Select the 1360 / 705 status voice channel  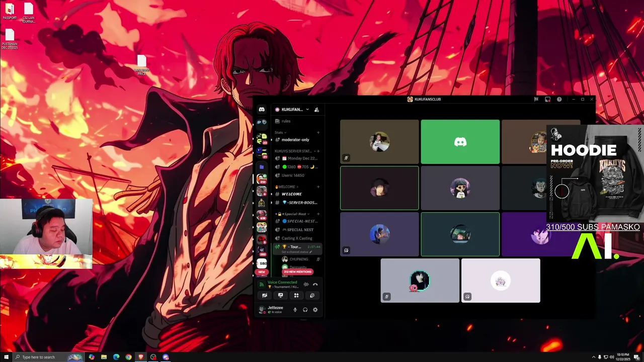(297, 167)
